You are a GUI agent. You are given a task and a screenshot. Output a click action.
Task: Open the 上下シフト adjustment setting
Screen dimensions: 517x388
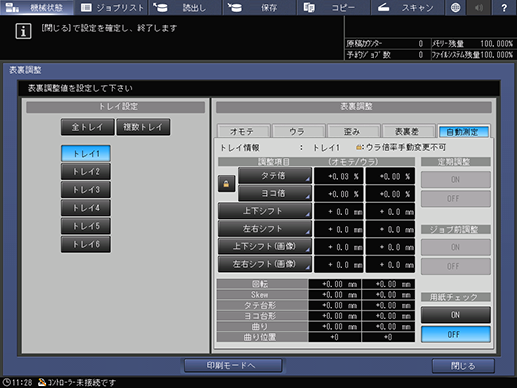[265, 211]
